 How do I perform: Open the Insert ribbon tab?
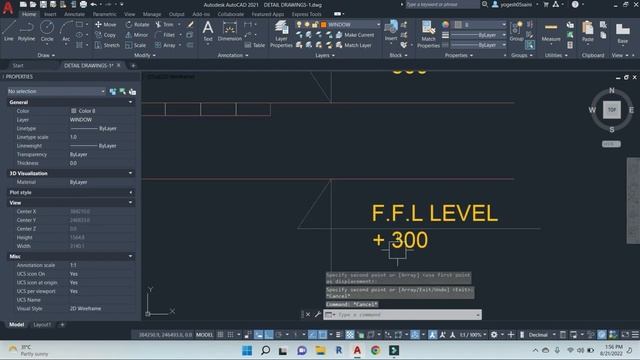pyautogui.click(x=50, y=14)
